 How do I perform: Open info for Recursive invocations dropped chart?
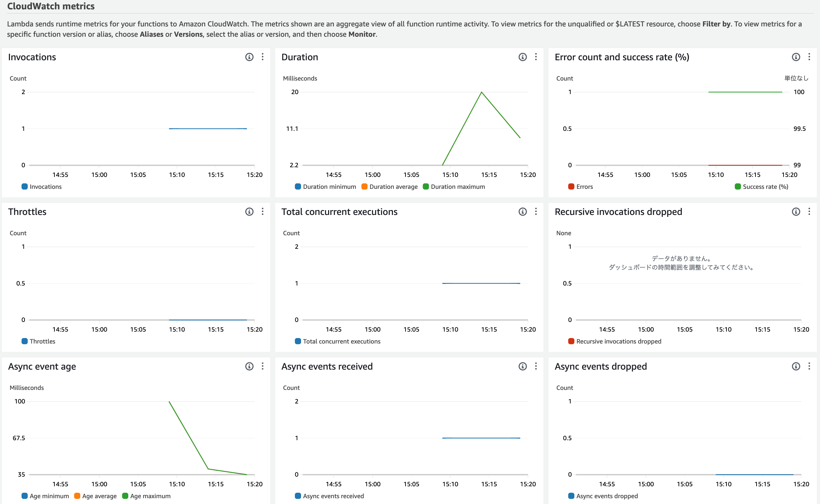pyautogui.click(x=796, y=212)
